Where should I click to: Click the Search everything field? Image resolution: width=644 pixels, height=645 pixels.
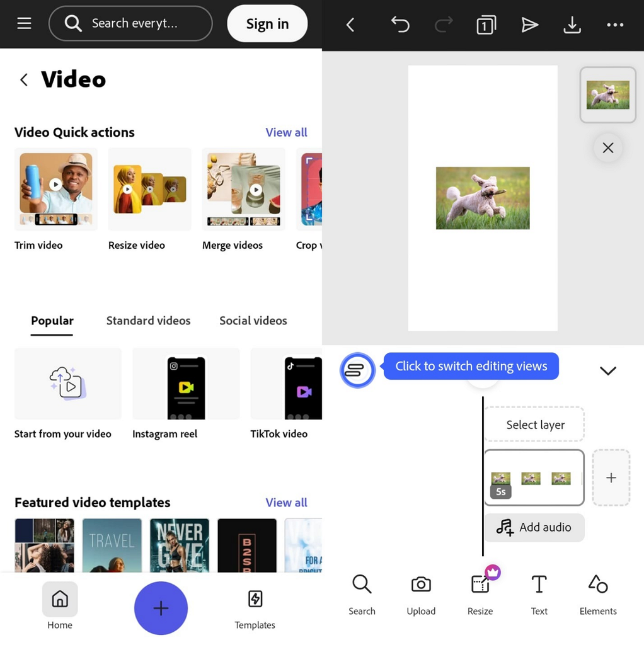click(x=130, y=23)
